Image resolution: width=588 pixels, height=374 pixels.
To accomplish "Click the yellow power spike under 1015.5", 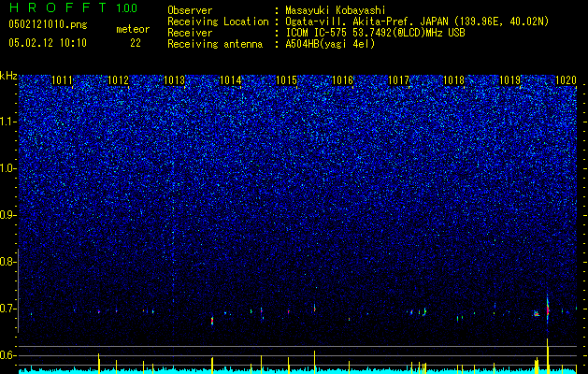I will 315,362.
